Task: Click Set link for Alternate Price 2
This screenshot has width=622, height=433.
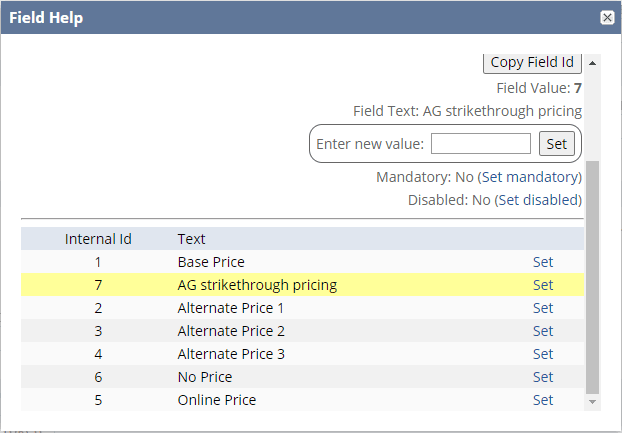Action: (543, 331)
